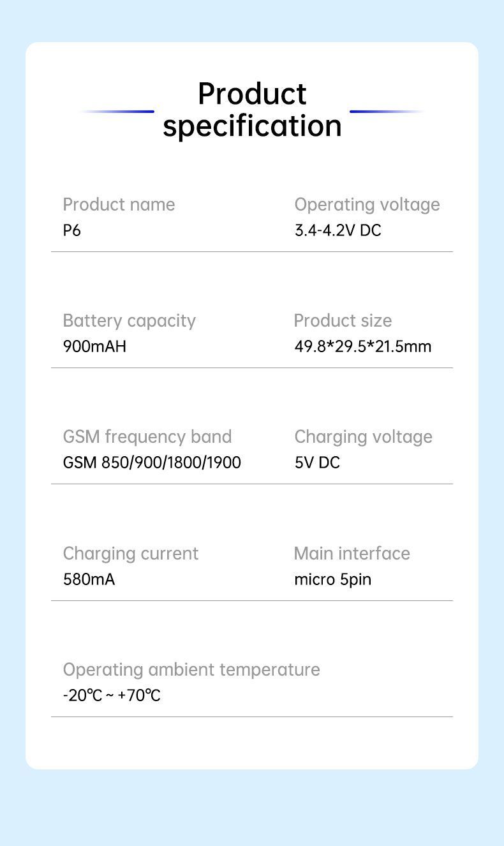Click the Product name label

click(119, 204)
